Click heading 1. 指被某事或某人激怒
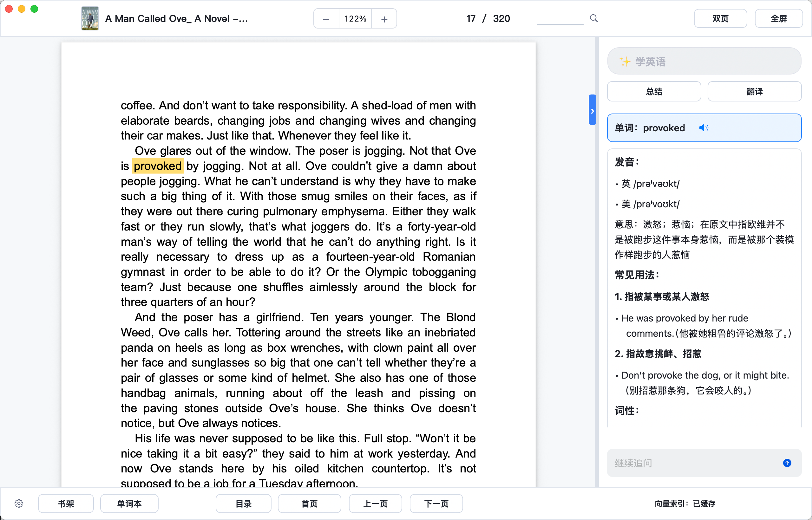The image size is (812, 520). point(662,296)
